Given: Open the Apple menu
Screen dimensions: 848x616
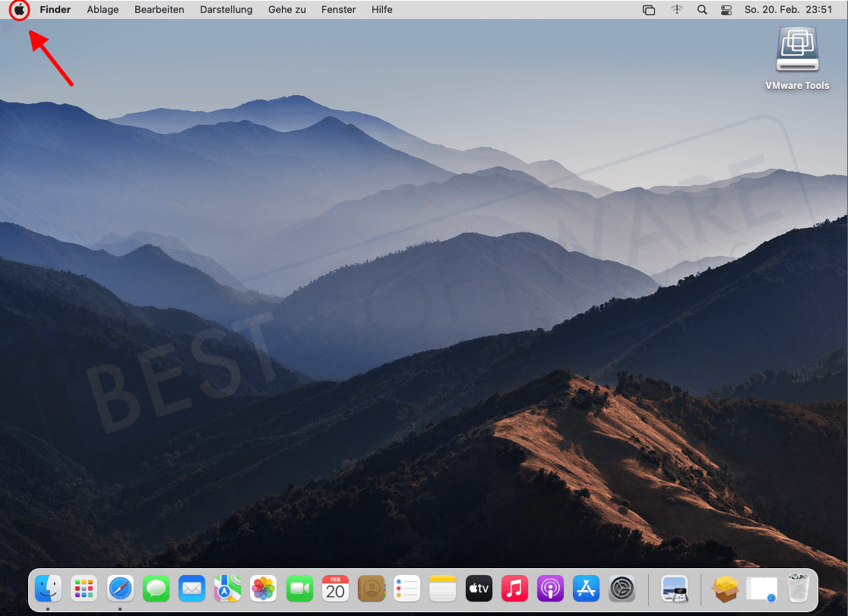Looking at the screenshot, I should pyautogui.click(x=18, y=10).
